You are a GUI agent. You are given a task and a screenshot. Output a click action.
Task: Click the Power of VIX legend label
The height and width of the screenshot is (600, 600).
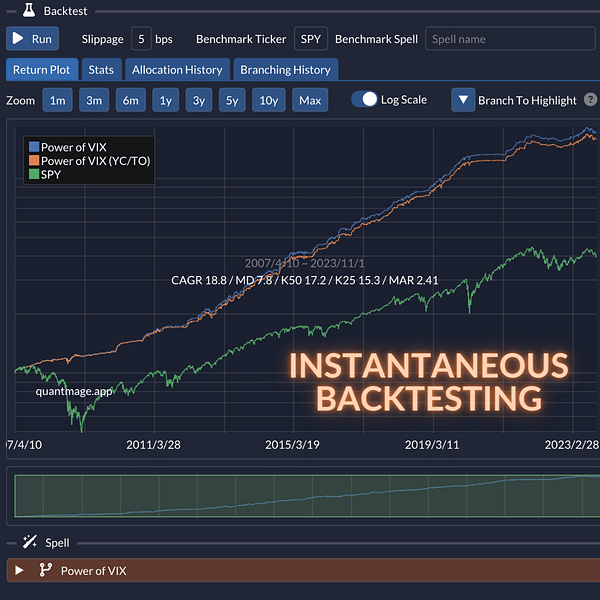pos(73,147)
